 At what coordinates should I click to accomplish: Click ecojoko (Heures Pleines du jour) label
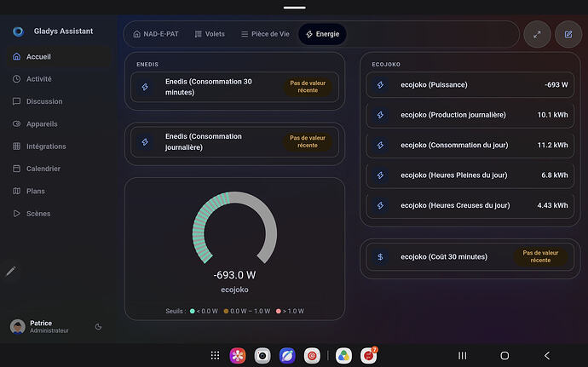pos(453,175)
